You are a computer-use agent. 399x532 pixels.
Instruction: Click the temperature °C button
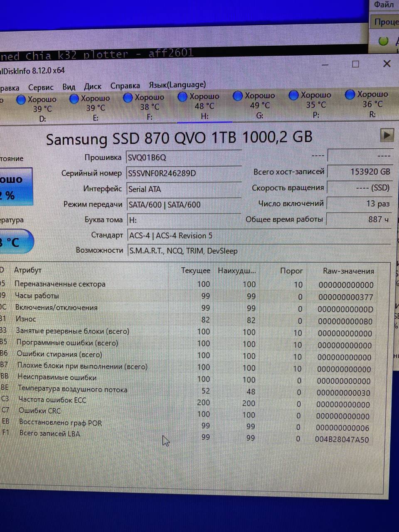point(16,241)
